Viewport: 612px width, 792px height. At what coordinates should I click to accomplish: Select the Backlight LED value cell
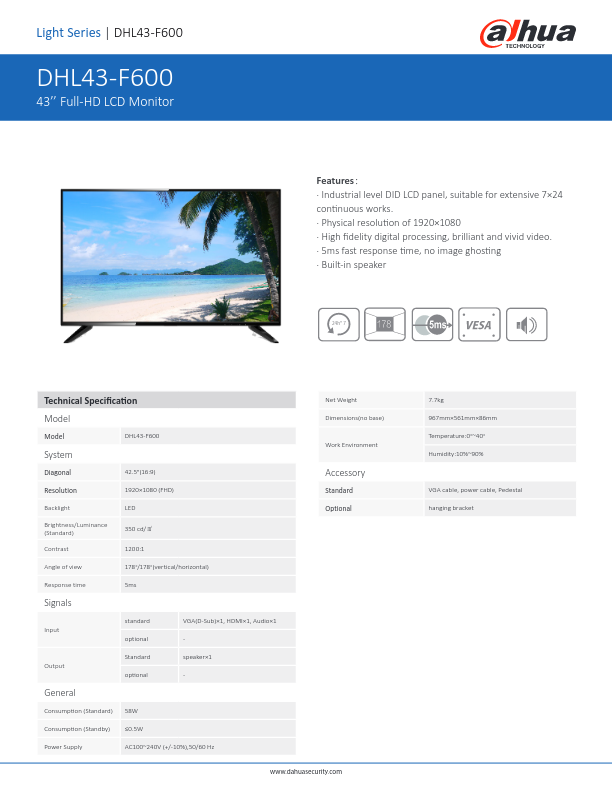(130, 508)
